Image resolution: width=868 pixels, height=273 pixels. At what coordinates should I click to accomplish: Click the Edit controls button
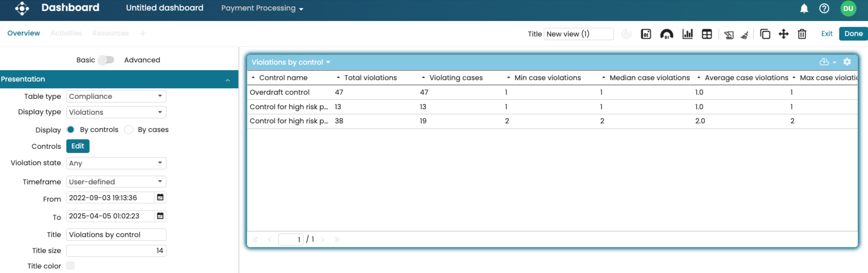[x=78, y=146]
